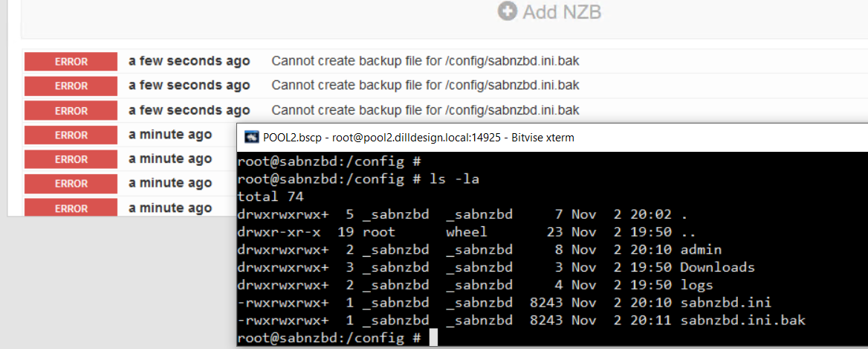Click the plus icon beside Add NZB

507,11
